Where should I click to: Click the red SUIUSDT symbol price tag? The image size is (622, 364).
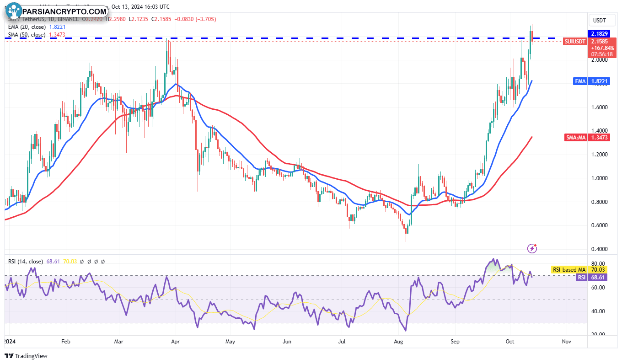tap(575, 41)
